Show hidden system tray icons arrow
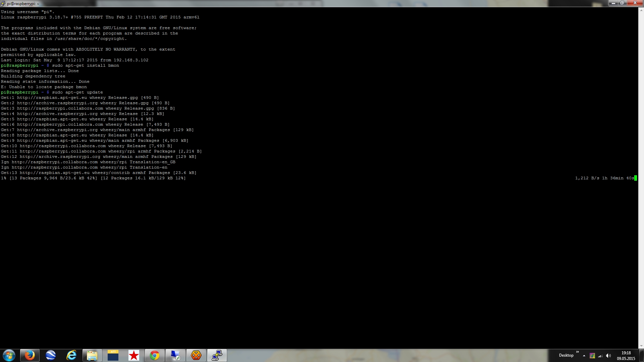 pyautogui.click(x=584, y=356)
